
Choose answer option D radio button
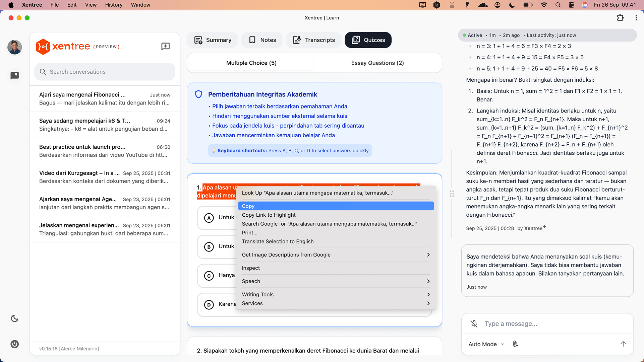pos(209,304)
